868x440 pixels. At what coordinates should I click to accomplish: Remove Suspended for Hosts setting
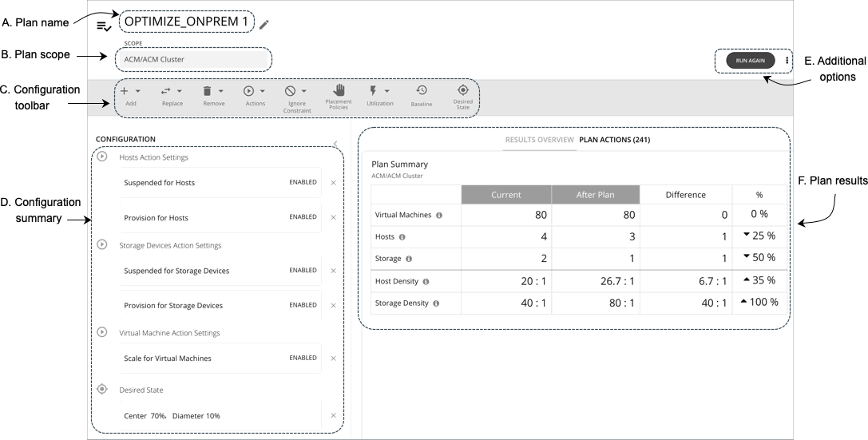click(333, 183)
